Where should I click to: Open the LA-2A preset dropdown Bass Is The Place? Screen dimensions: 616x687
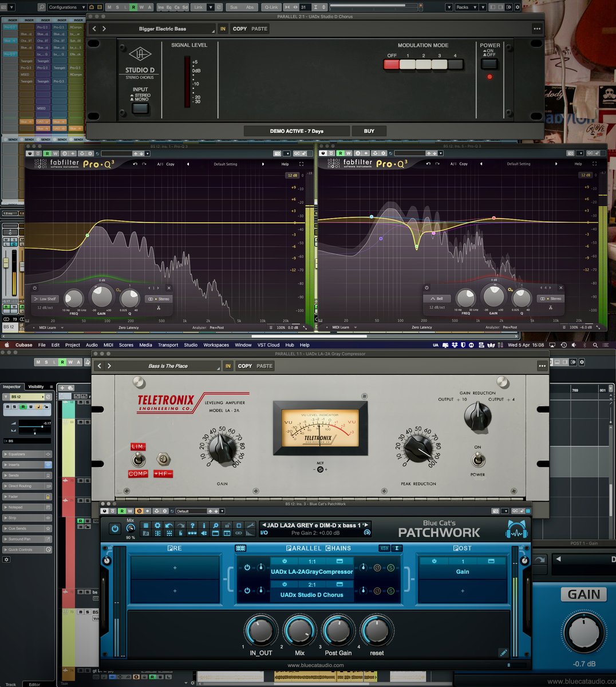pos(168,366)
